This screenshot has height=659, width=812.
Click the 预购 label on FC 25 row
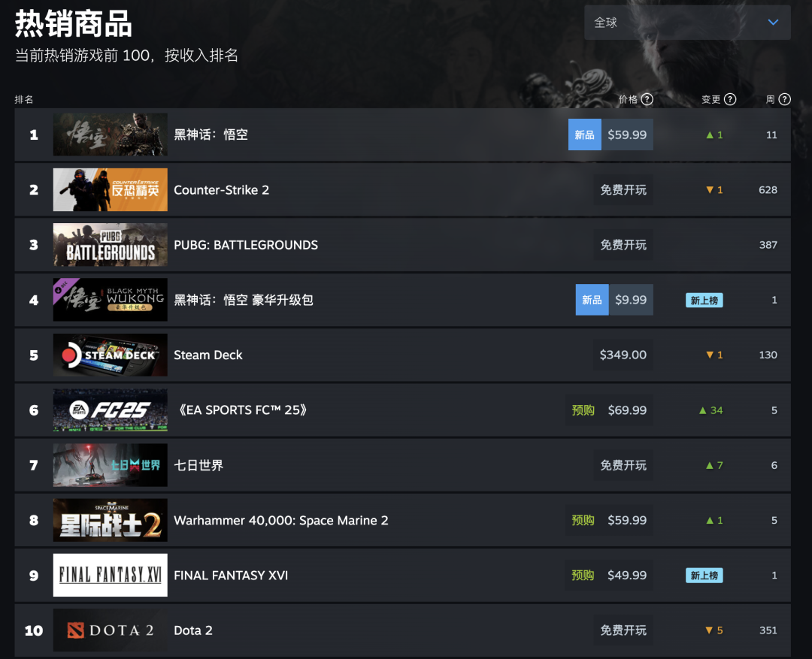pos(583,410)
